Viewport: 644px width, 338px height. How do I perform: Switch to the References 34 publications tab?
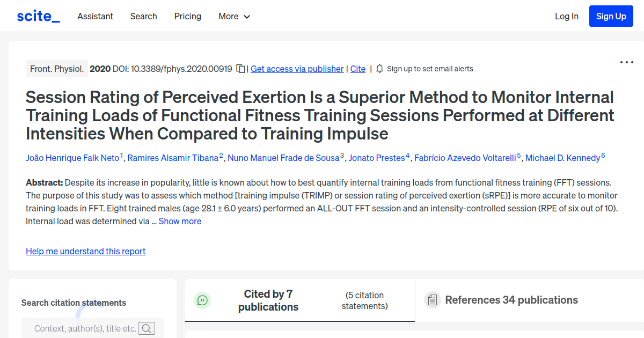point(510,300)
